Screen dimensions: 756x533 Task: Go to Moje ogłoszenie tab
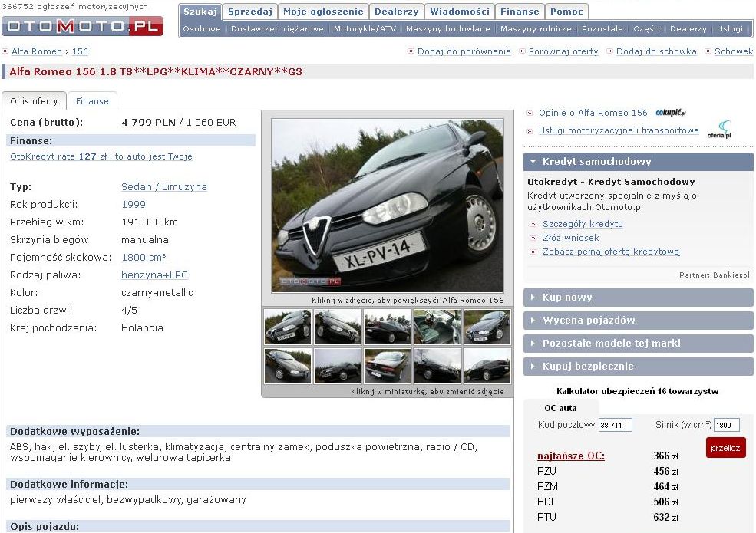pyautogui.click(x=323, y=12)
